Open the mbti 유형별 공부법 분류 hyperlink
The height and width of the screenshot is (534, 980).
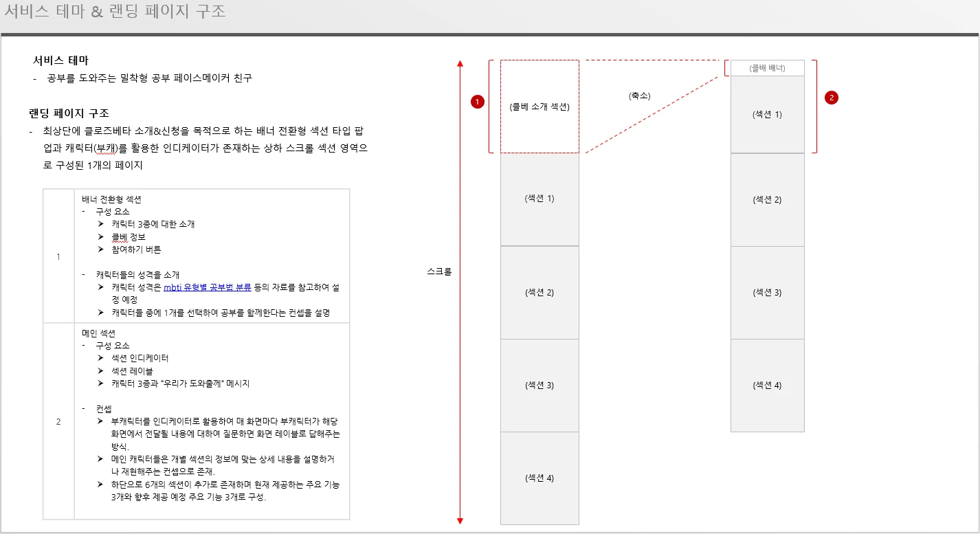[207, 288]
